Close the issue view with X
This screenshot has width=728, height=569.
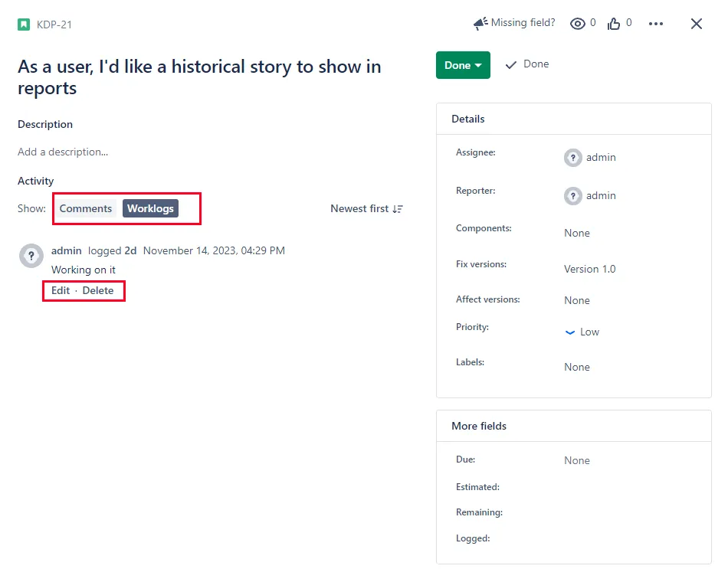click(696, 24)
